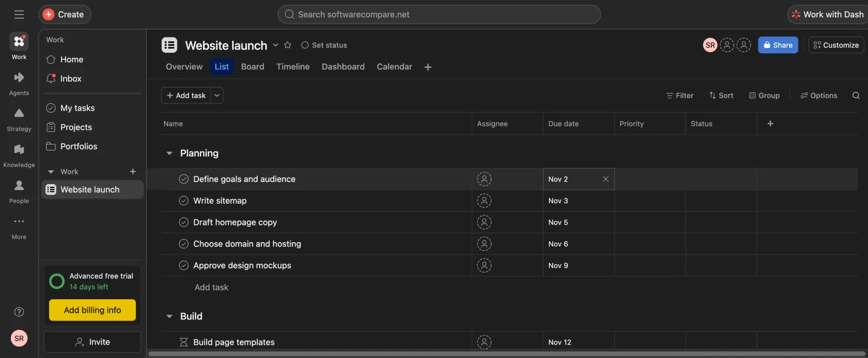The image size is (868, 358).
Task: Click the search softwarecompare.net field
Action: [439, 15]
